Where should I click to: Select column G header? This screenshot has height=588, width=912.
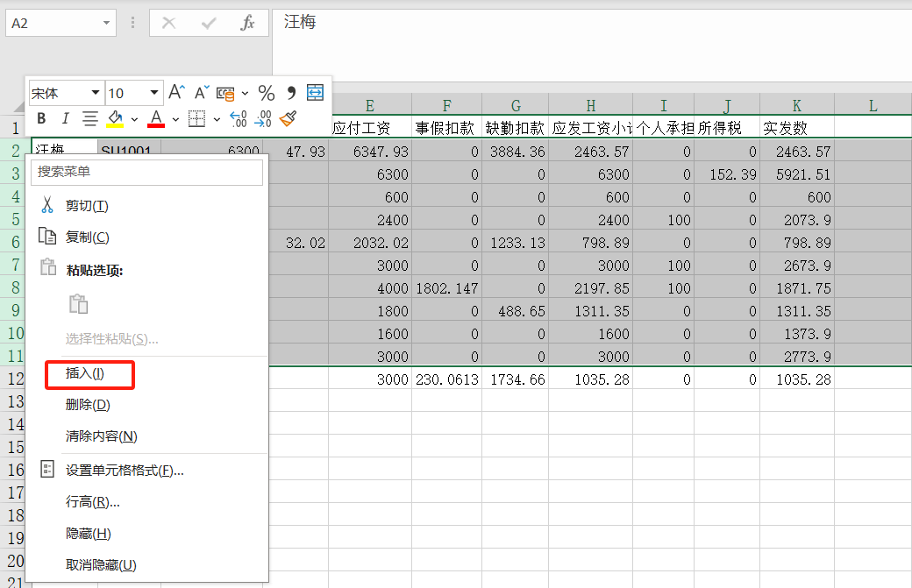click(x=516, y=106)
